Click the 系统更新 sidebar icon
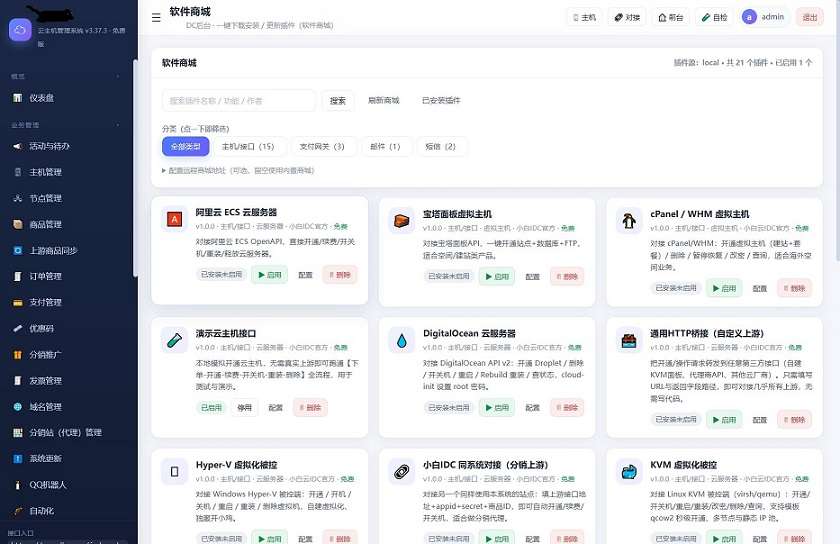Viewport: 840px width, 544px height. click(18, 458)
